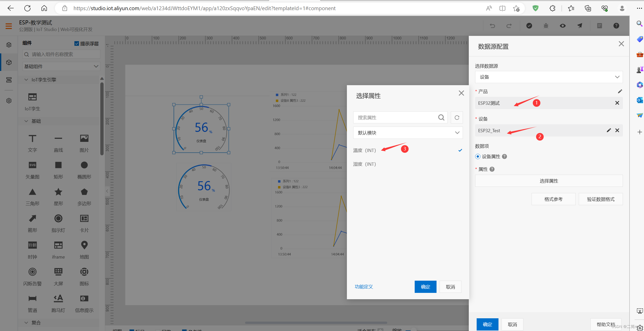Click the refresh icon beside attribute search
Image resolution: width=644 pixels, height=331 pixels.
pyautogui.click(x=457, y=117)
